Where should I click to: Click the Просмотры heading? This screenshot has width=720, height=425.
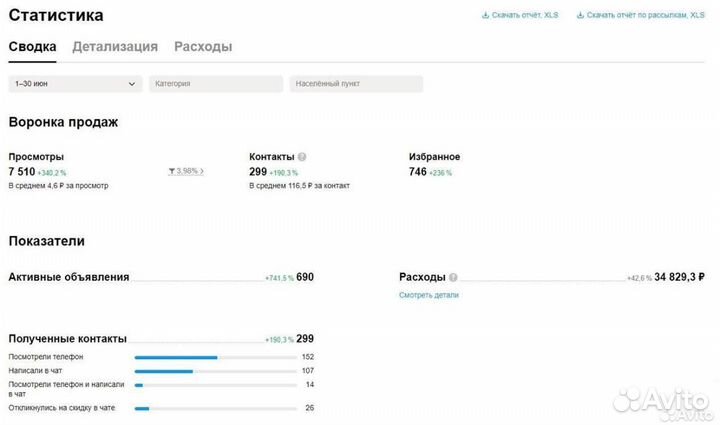pyautogui.click(x=36, y=157)
